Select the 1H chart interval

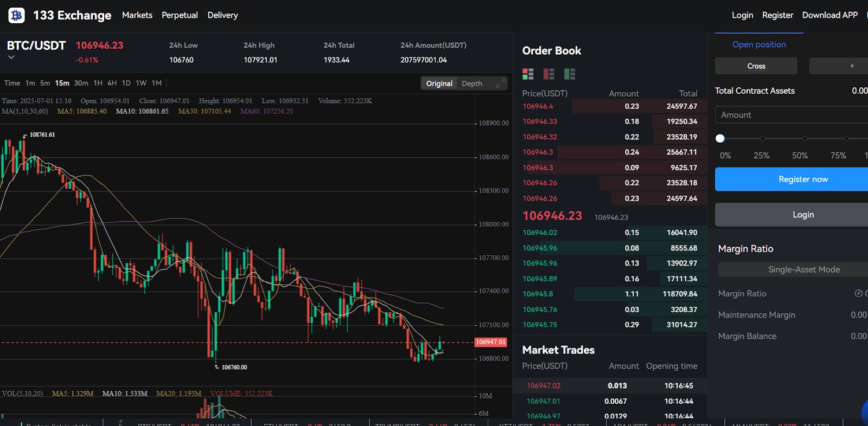point(98,83)
